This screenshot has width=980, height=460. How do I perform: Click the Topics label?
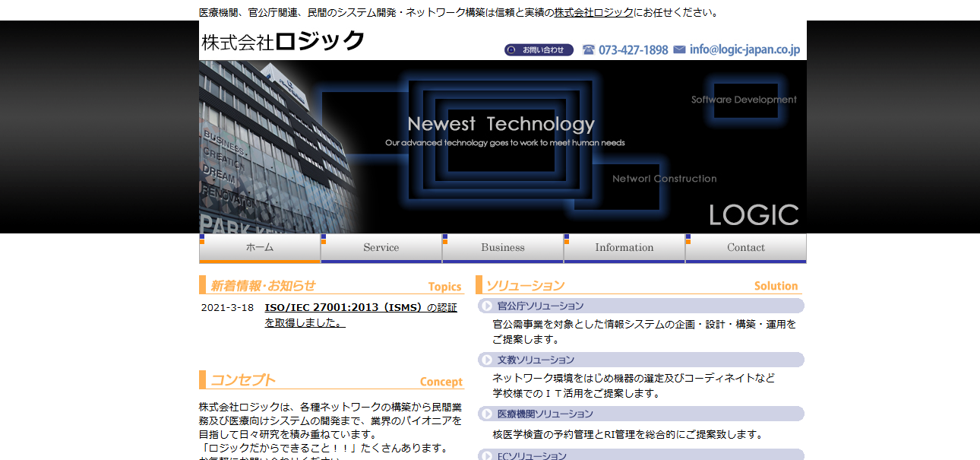tap(444, 287)
